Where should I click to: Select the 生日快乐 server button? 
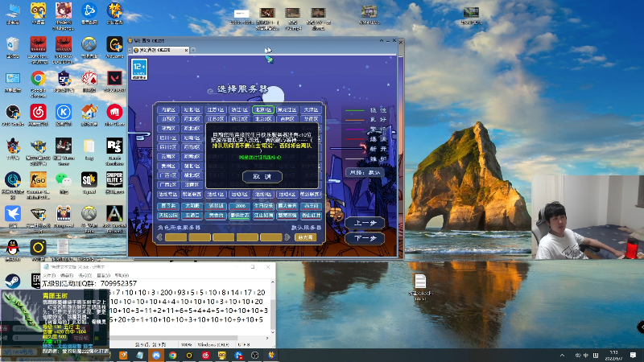[x=263, y=206]
